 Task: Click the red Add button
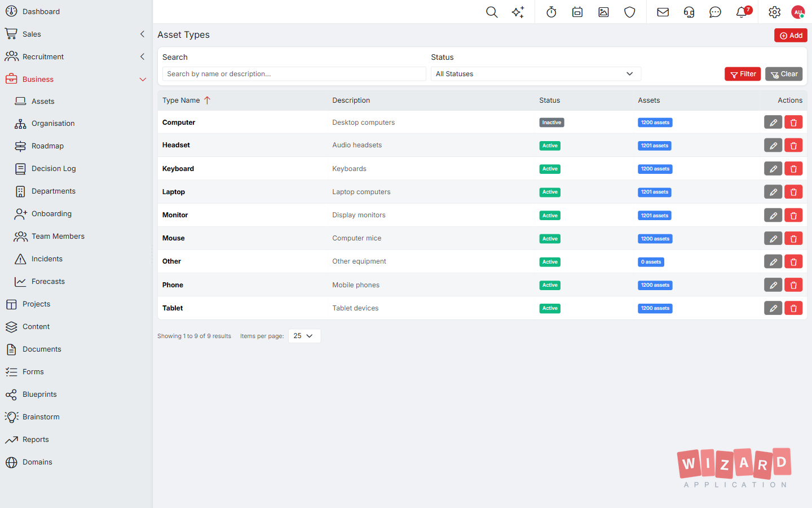click(791, 36)
